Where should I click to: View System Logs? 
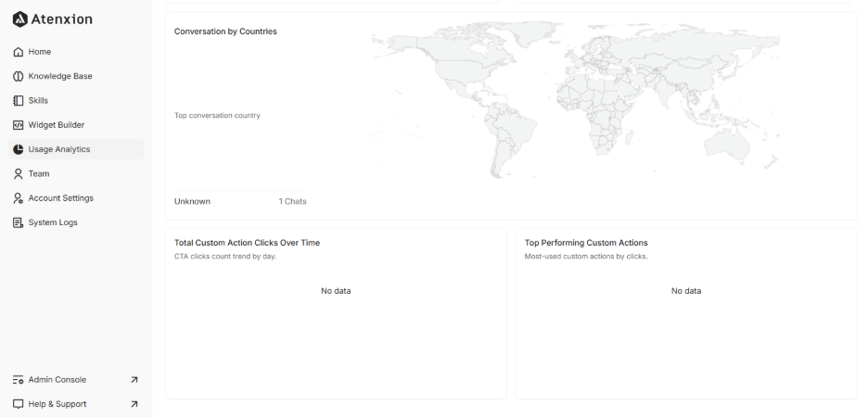click(x=76, y=222)
